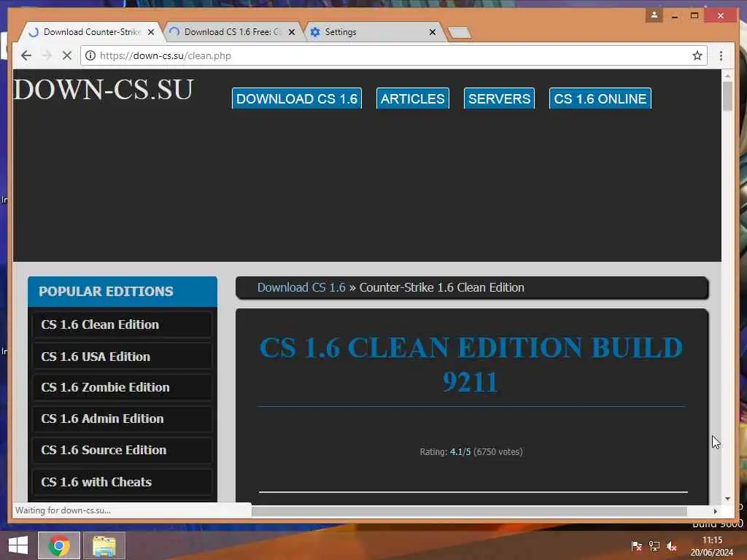This screenshot has width=747, height=560.
Task: Click the DOWN-CS.SU site logo
Action: coord(104,89)
